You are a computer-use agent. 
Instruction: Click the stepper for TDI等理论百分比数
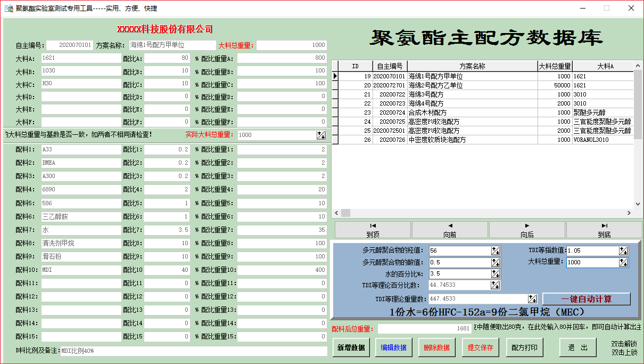(x=496, y=285)
